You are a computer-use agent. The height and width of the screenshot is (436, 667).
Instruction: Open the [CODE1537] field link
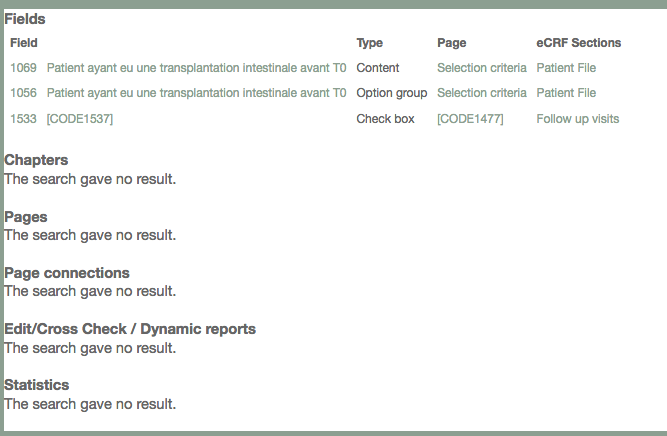(79, 119)
